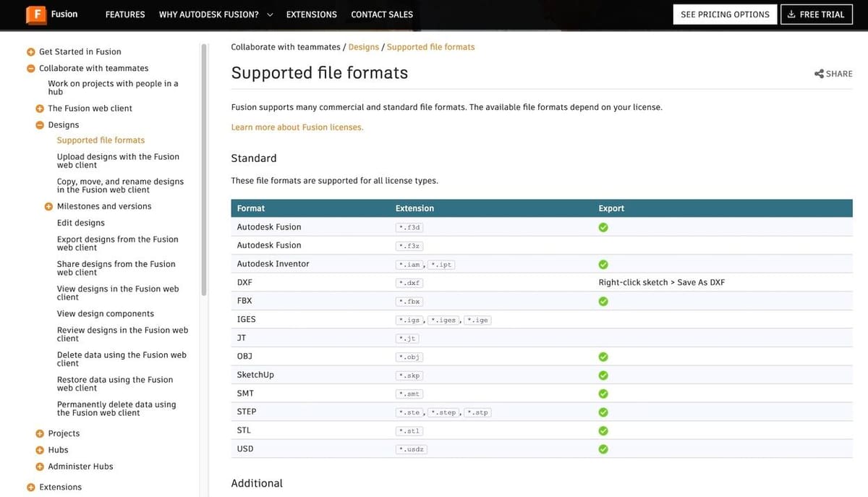The width and height of the screenshot is (868, 497).
Task: Click the Autodesk Fusion logo icon
Action: (x=35, y=14)
